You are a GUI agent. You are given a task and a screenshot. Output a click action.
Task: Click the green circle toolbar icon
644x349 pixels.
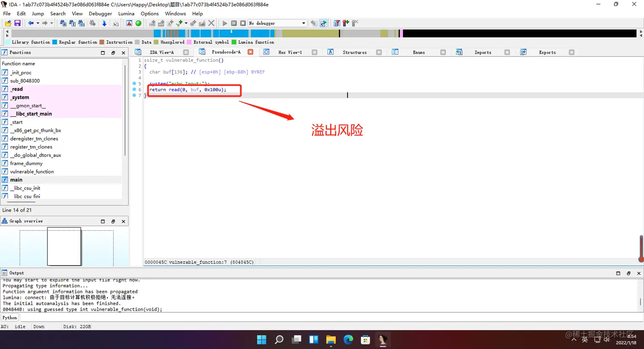138,23
